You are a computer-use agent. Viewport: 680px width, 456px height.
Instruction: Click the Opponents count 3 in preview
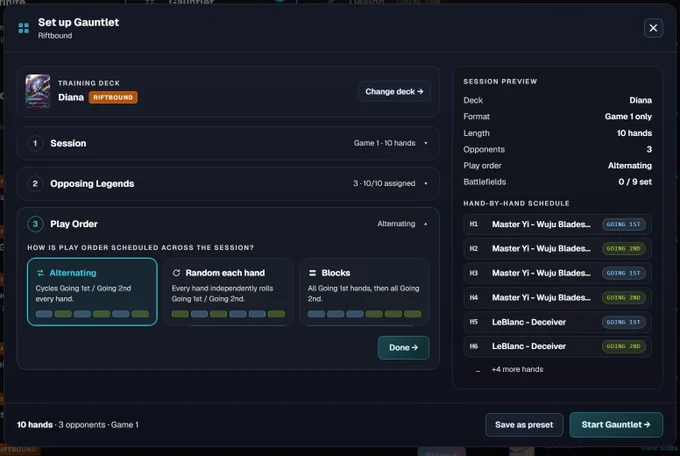(649, 149)
